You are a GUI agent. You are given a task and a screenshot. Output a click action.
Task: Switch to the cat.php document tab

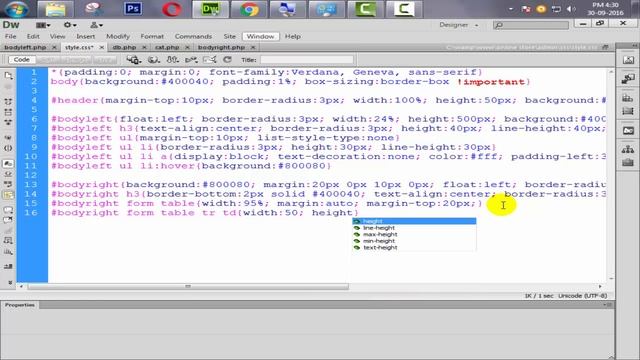click(x=167, y=47)
